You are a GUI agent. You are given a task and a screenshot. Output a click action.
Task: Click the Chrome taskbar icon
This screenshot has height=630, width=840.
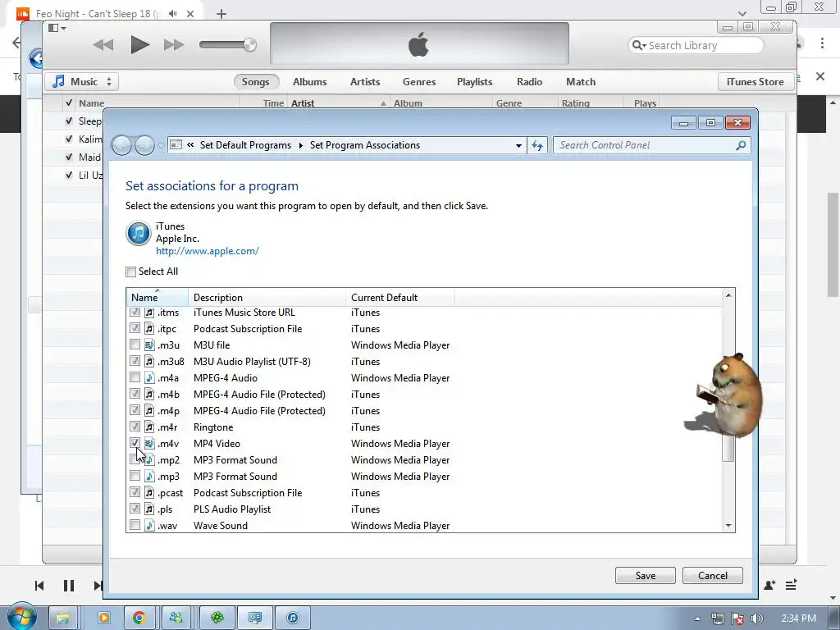139,618
